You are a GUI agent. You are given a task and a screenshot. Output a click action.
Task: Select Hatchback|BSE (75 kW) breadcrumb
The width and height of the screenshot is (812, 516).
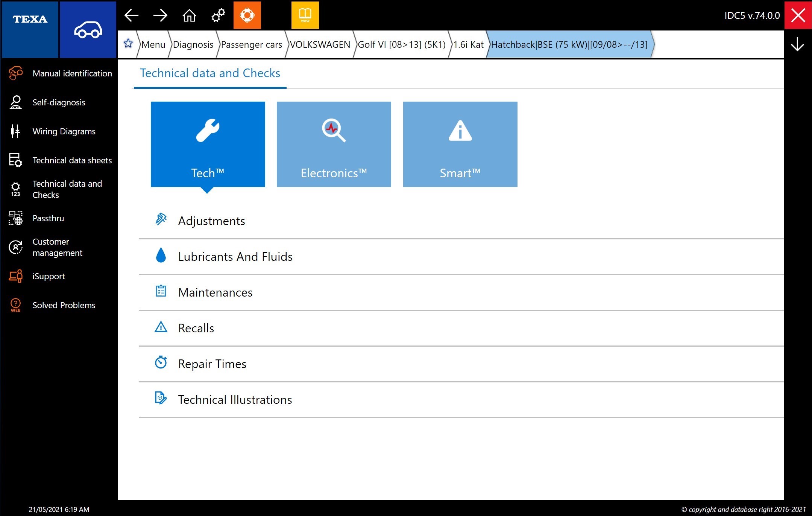(569, 44)
